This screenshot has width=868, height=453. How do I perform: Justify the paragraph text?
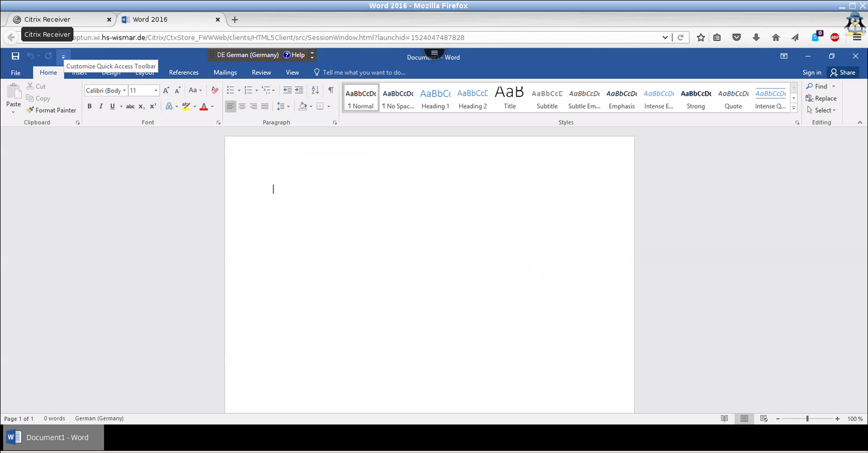[265, 107]
